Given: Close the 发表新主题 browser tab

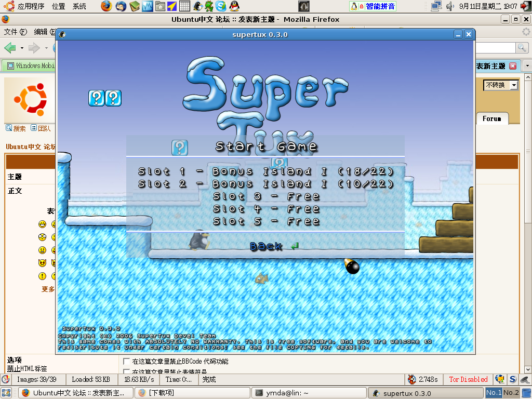Looking at the screenshot, I should [x=513, y=66].
